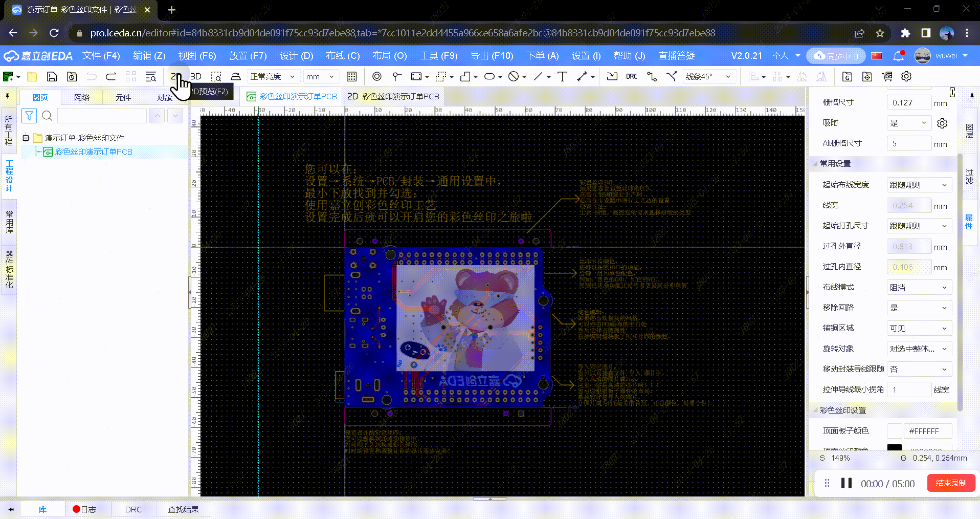The width and height of the screenshot is (980, 519).
Task: Open the 吸附 snap dropdown
Action: [x=908, y=123]
